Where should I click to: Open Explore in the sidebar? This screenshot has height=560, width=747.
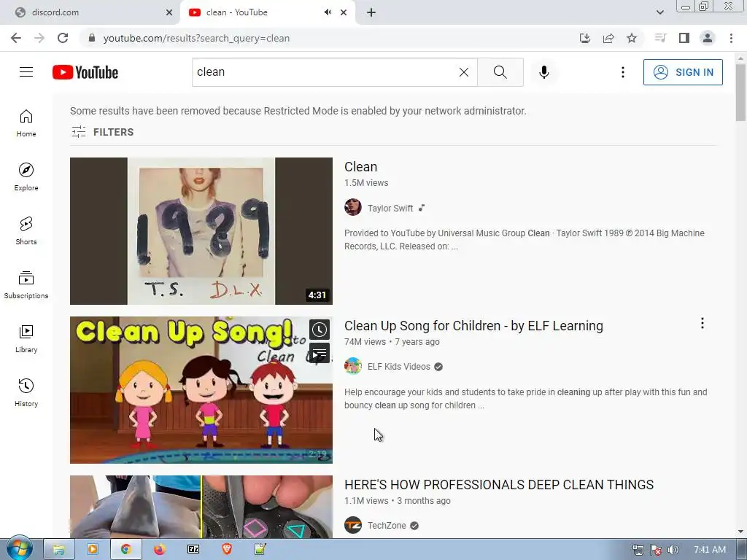26,177
